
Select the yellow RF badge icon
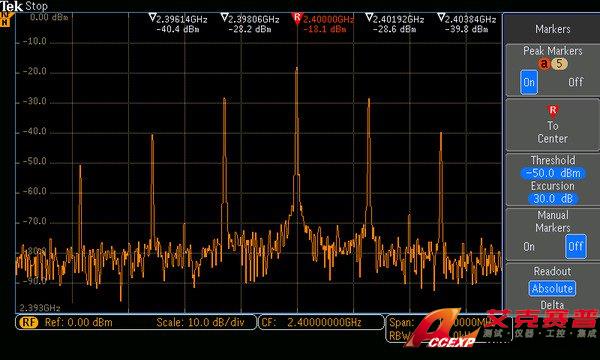(x=29, y=323)
